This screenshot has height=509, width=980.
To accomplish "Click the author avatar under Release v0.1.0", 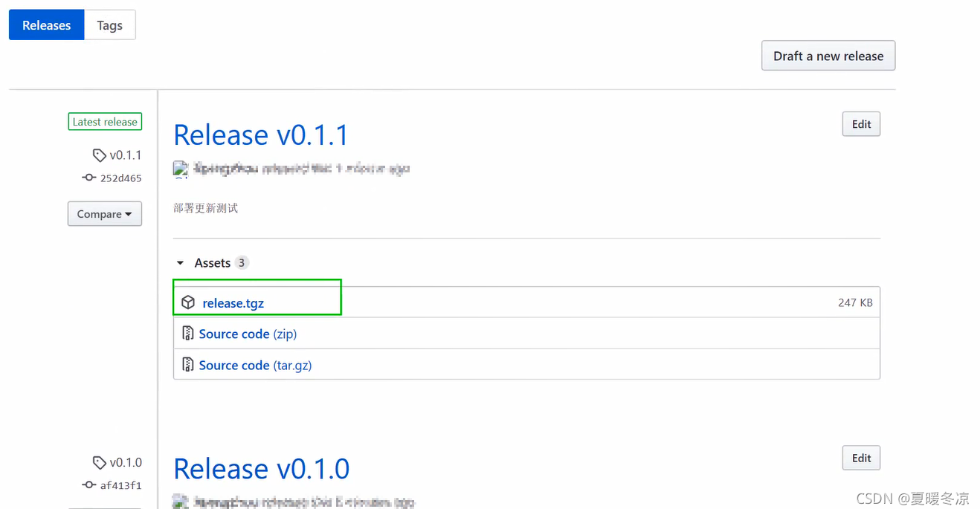I will click(x=181, y=502).
